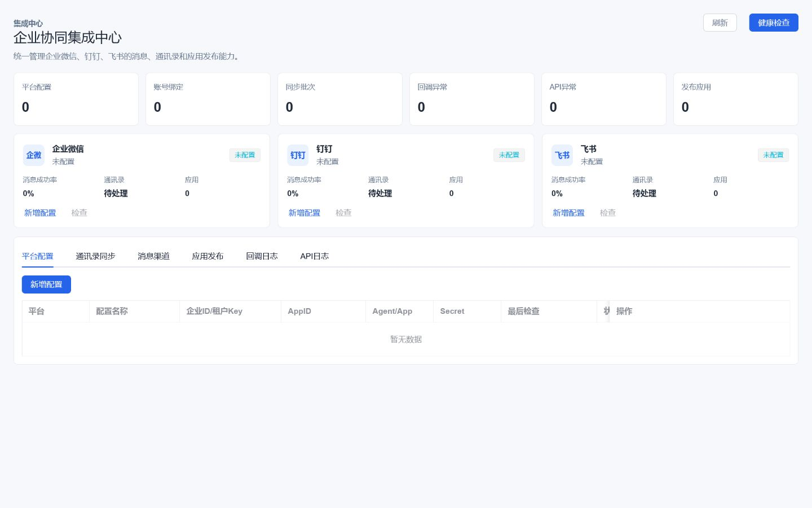
Task: Switch to the 通讯录同步 tab
Action: click(96, 256)
